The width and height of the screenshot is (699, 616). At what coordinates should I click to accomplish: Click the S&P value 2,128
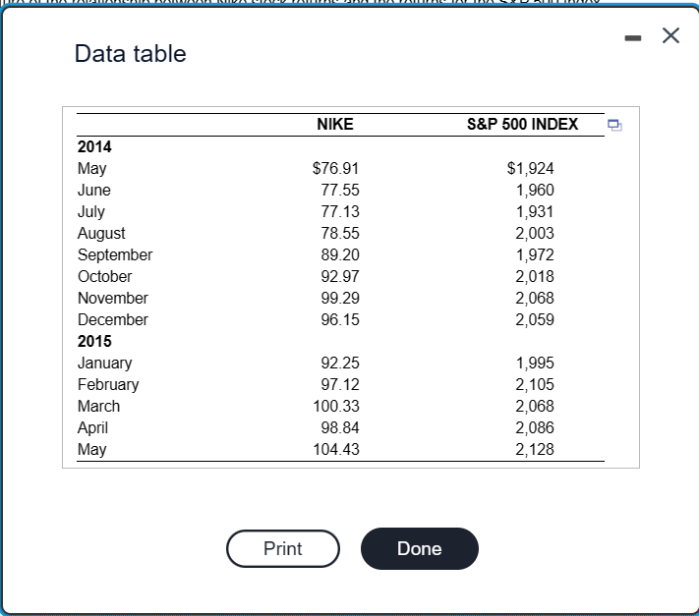[x=535, y=449]
